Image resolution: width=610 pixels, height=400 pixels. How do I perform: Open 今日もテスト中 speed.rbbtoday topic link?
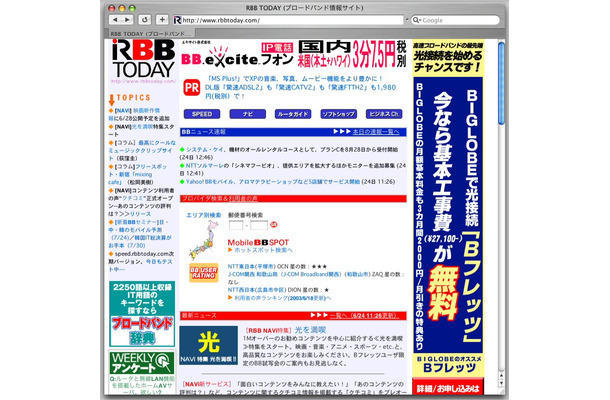(140, 265)
